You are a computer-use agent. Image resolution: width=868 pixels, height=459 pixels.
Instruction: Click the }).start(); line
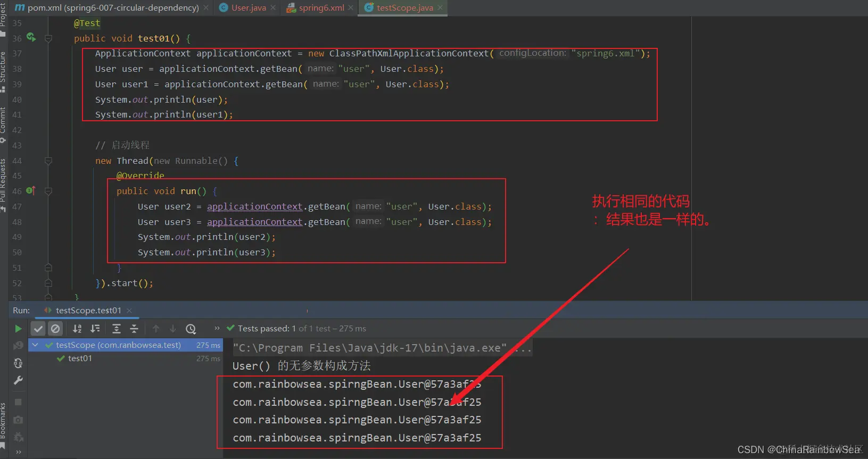(x=125, y=283)
